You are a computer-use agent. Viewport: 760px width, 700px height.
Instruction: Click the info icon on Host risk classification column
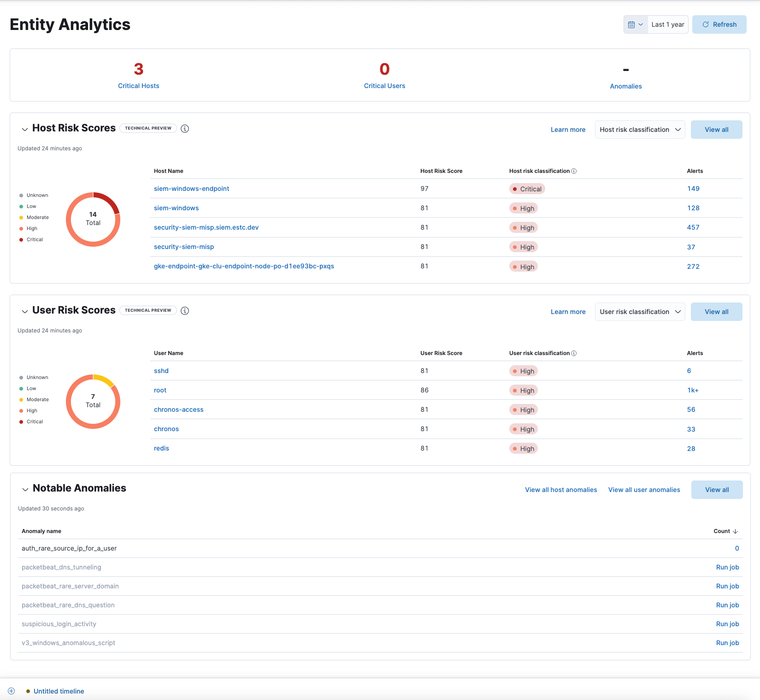click(x=574, y=171)
